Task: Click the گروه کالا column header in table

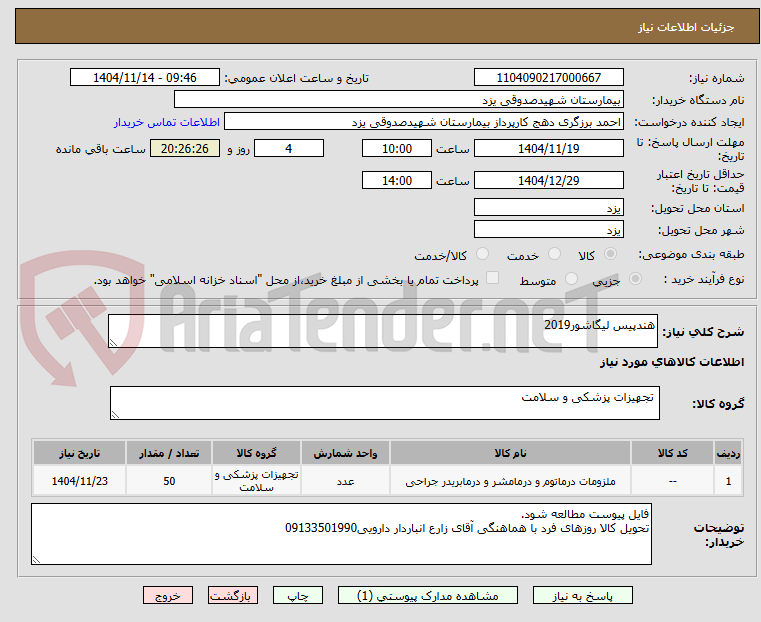Action: pos(256,453)
